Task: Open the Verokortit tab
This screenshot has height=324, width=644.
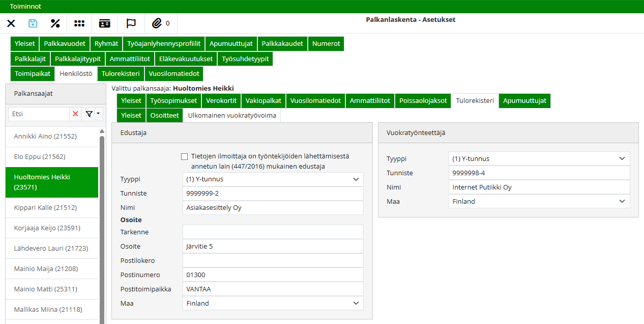Action: [x=221, y=101]
